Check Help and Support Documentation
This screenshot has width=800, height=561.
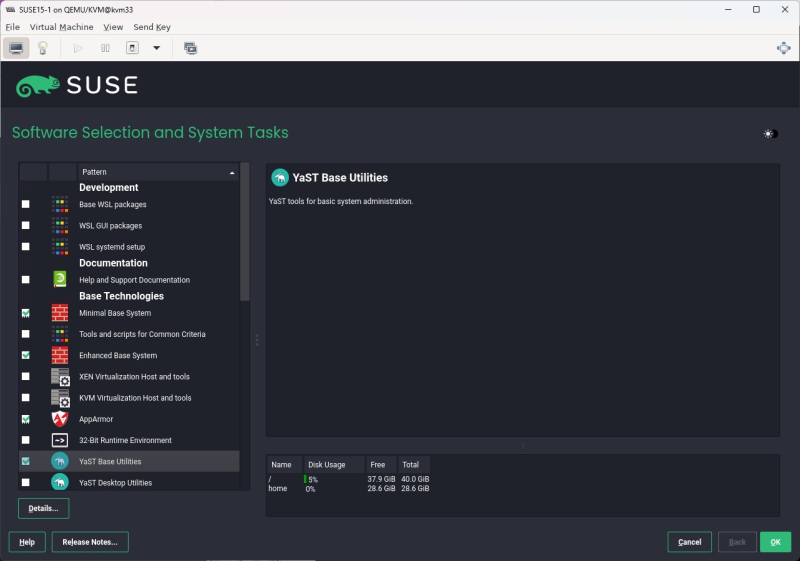[x=26, y=279]
